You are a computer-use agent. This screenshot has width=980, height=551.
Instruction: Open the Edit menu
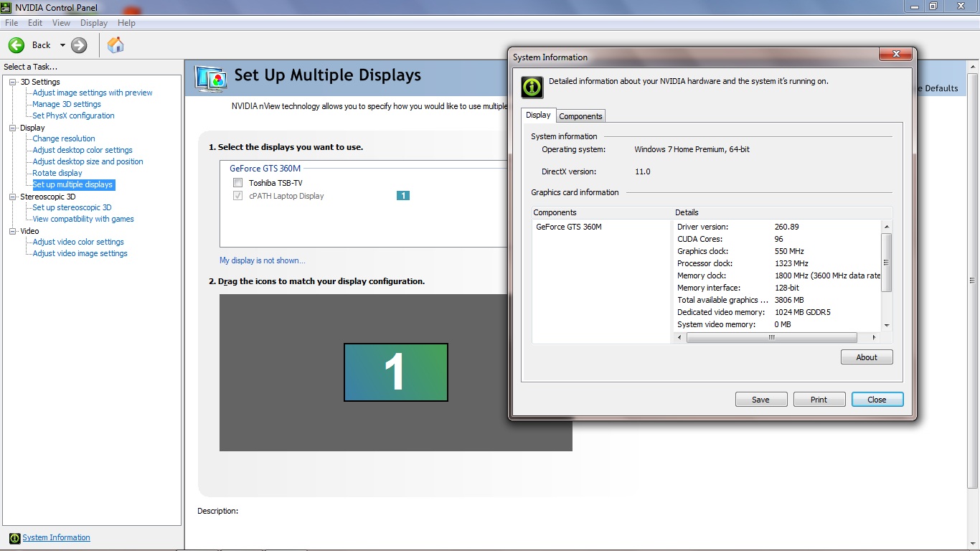[x=35, y=23]
